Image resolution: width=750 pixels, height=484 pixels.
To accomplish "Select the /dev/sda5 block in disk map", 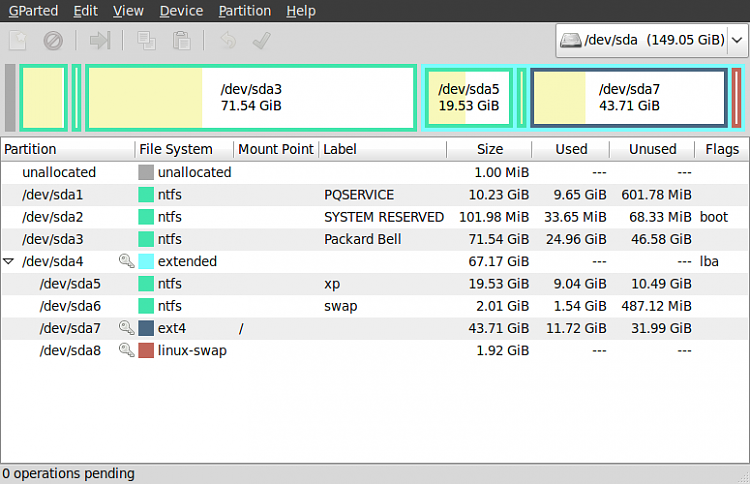I will pyautogui.click(x=469, y=98).
